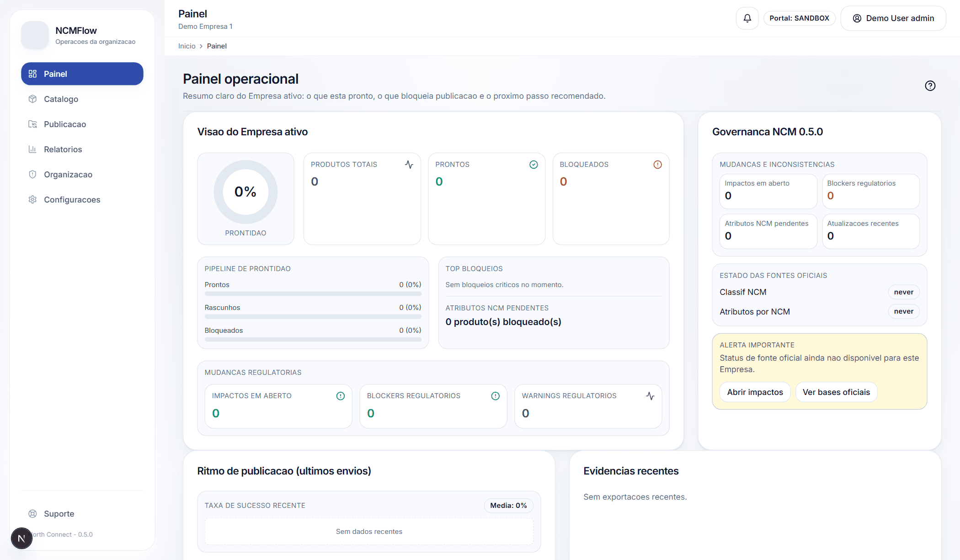
Task: Click the Organizacao shield icon in sidebar
Action: coord(32,175)
